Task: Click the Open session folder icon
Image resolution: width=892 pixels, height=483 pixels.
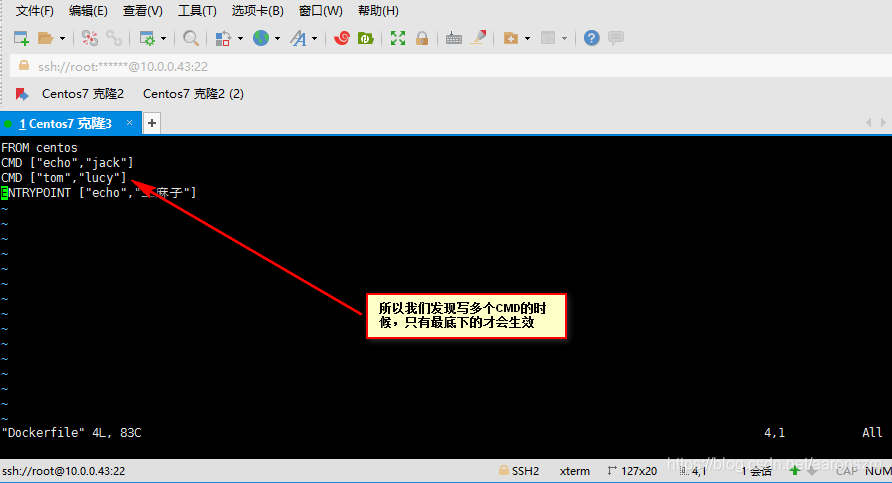Action: point(45,38)
